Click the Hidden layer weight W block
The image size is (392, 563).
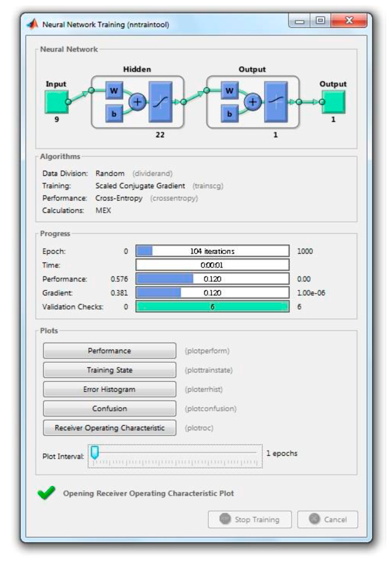(x=114, y=90)
